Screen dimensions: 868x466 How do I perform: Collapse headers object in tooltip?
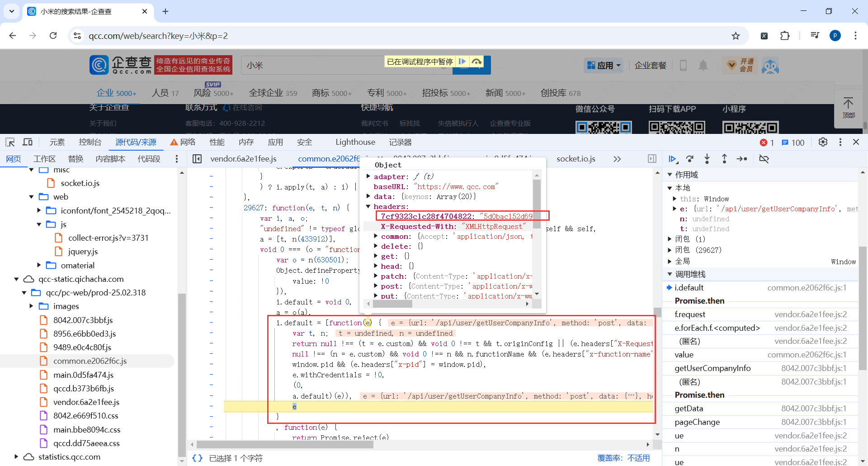coord(368,206)
